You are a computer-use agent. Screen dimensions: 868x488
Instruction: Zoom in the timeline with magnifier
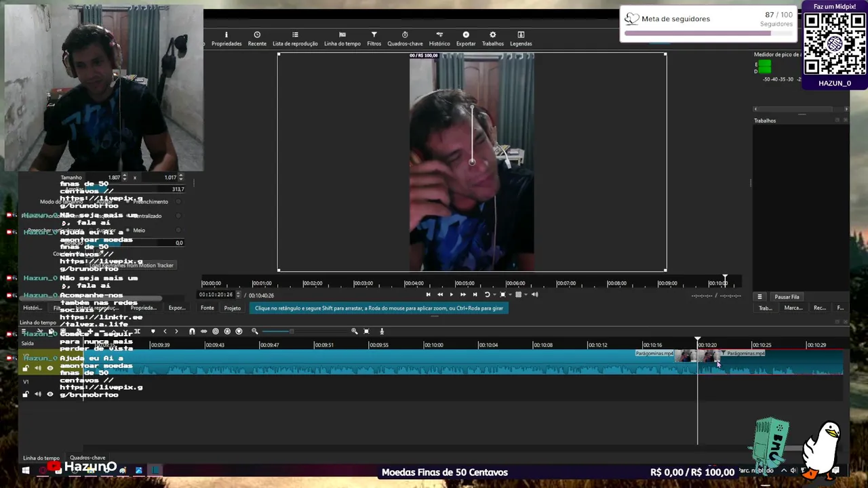point(354,331)
